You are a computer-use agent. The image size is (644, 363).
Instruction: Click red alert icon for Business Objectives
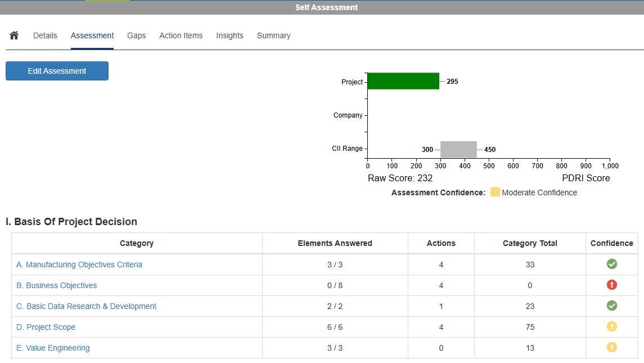(612, 285)
